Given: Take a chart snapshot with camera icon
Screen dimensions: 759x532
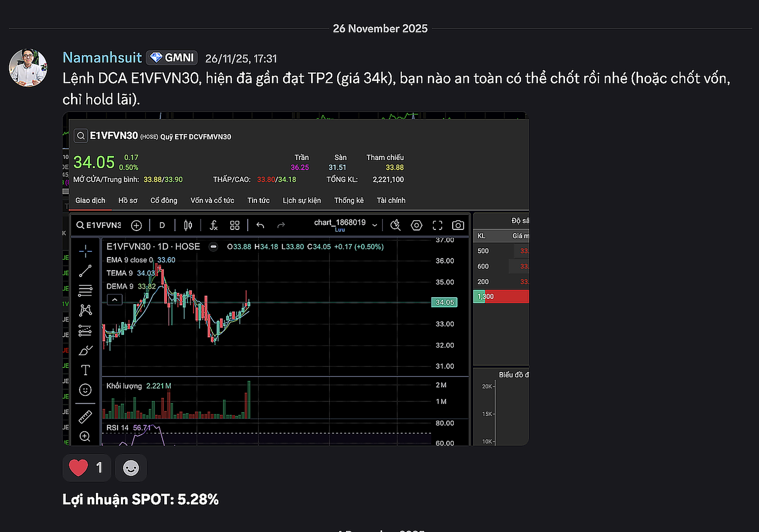Looking at the screenshot, I should tap(458, 225).
